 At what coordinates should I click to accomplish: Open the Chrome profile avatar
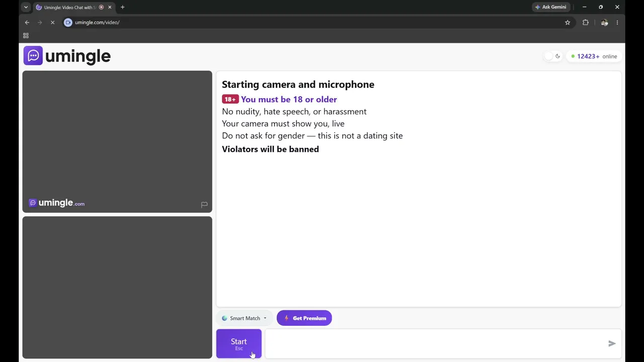pos(604,23)
